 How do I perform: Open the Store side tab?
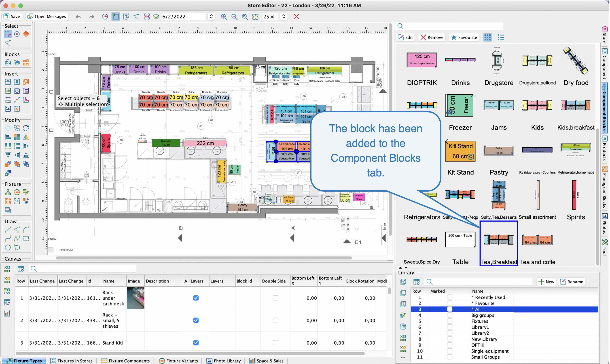605,35
